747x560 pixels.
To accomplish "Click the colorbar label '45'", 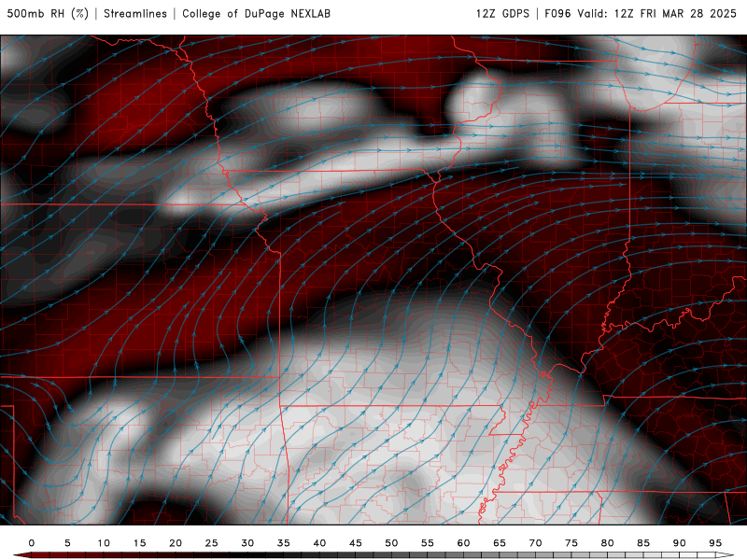I will click(356, 543).
